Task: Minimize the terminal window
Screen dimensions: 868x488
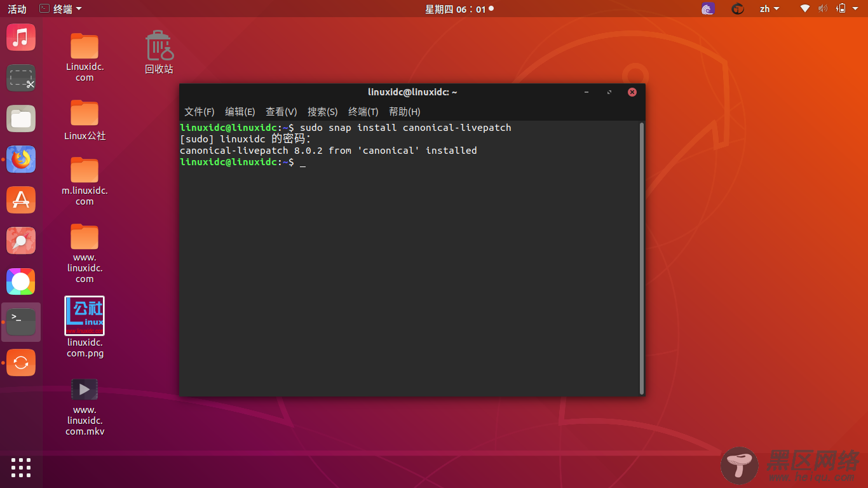Action: pyautogui.click(x=587, y=92)
